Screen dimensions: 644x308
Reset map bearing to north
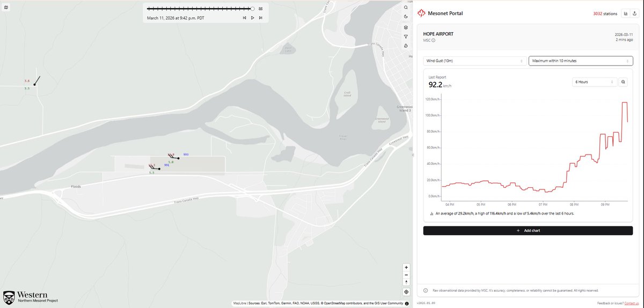pyautogui.click(x=406, y=282)
